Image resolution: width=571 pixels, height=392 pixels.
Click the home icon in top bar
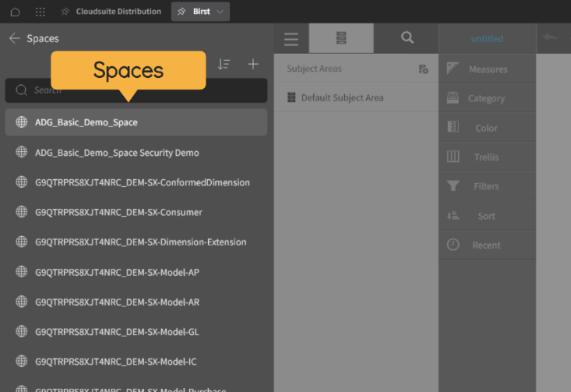15,12
